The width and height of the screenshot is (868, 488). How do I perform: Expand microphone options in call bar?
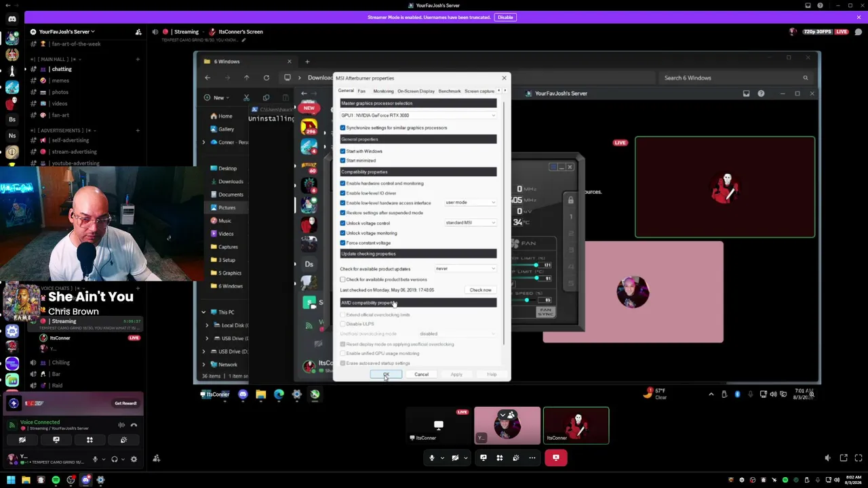click(x=442, y=457)
